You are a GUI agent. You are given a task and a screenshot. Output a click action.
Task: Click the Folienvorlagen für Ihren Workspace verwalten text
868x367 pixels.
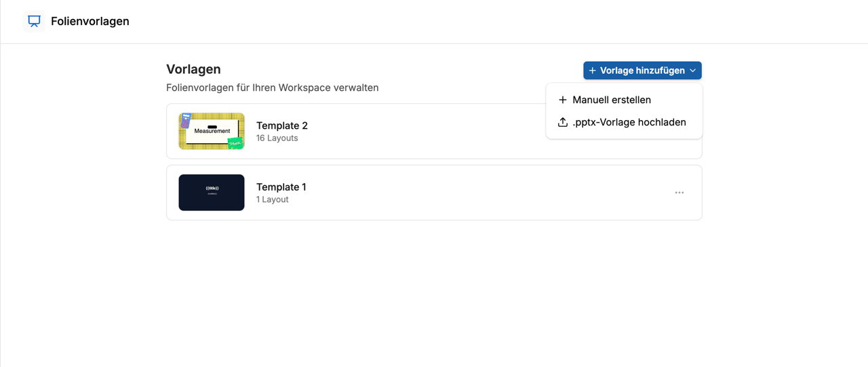click(273, 88)
